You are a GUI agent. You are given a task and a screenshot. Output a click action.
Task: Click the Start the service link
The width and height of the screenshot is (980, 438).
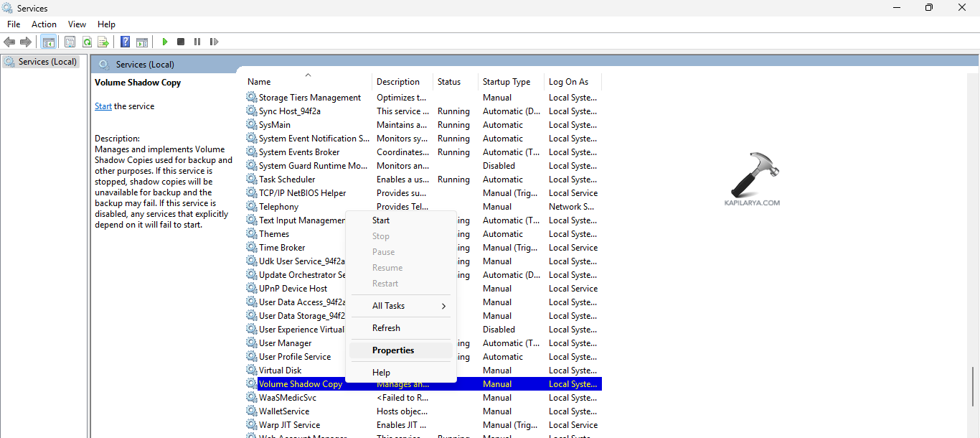(x=103, y=106)
